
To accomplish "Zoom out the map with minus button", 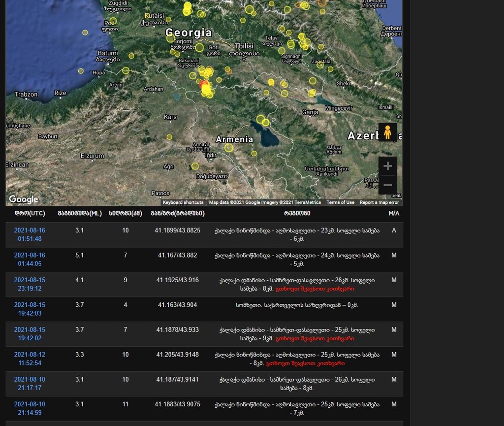I will point(387,185).
